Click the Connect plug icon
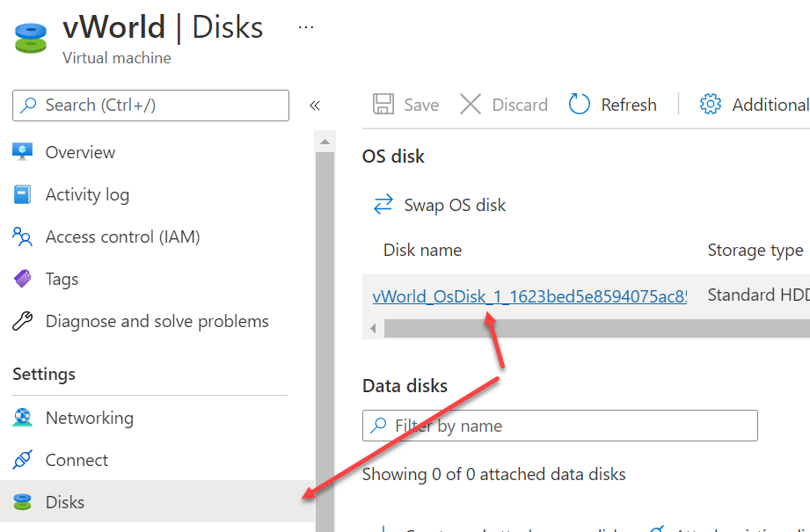The height and width of the screenshot is (532, 810). coord(23,460)
